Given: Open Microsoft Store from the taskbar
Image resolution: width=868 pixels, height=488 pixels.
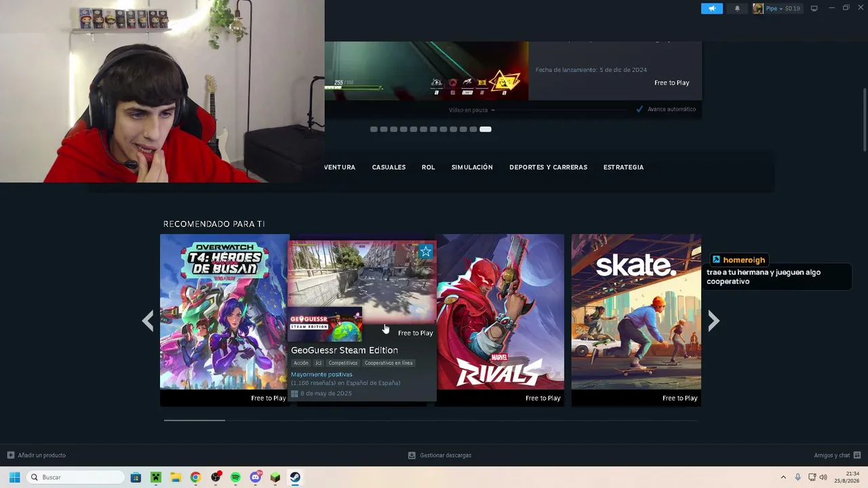Looking at the screenshot, I should [136, 477].
